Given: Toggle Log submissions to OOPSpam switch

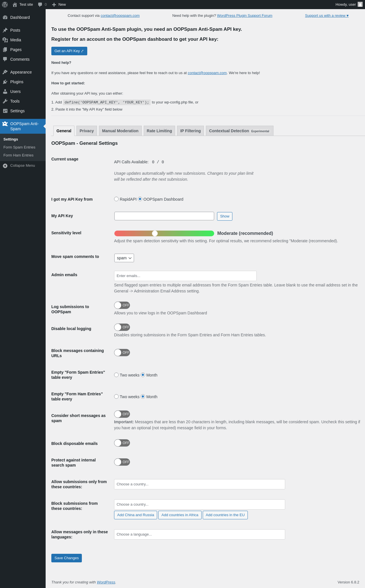Looking at the screenshot, I should point(122,305).
